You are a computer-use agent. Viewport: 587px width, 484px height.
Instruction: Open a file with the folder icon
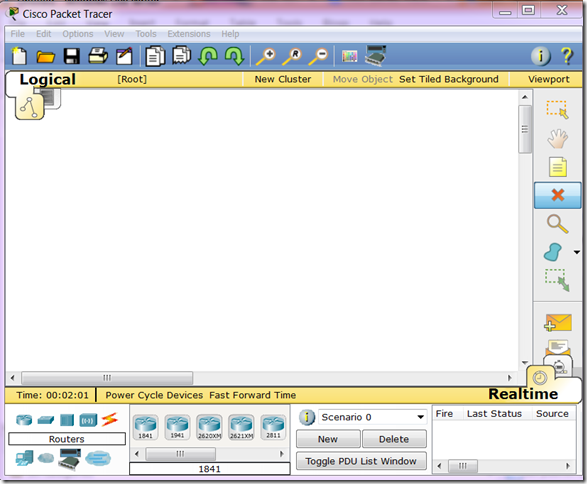click(46, 57)
